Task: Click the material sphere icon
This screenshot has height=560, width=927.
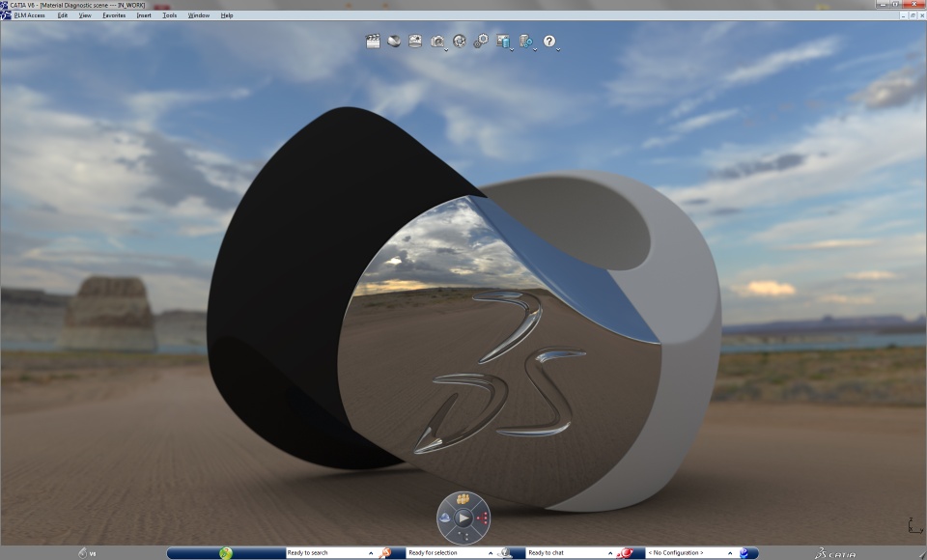Action: coord(394,41)
